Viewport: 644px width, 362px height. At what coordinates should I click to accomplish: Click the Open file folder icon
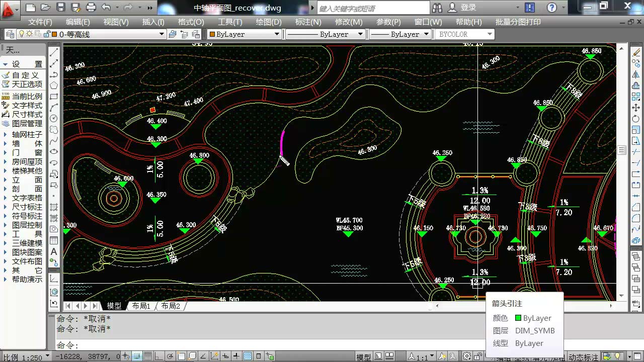46,7
